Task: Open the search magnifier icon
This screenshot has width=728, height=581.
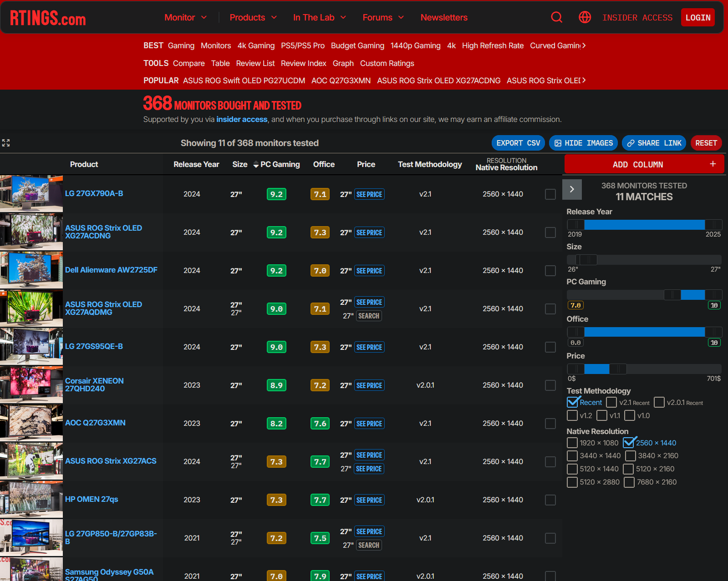Action: point(556,17)
